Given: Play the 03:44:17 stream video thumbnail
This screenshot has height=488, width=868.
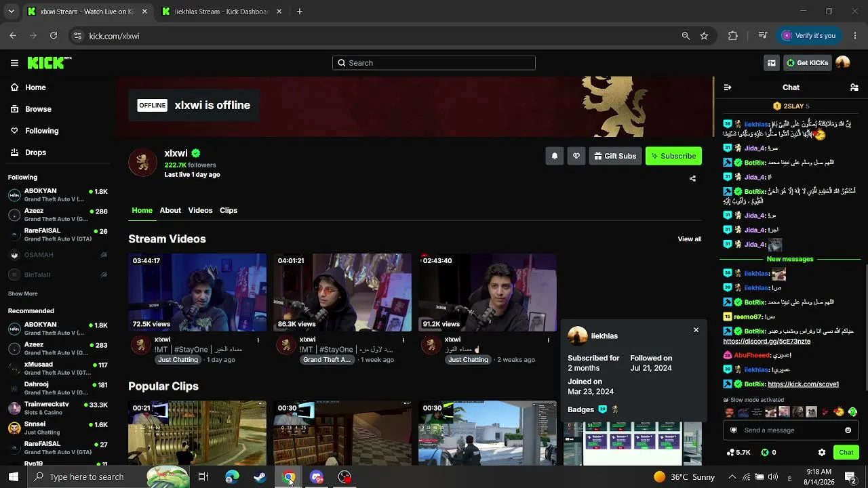Looking at the screenshot, I should 197,293.
